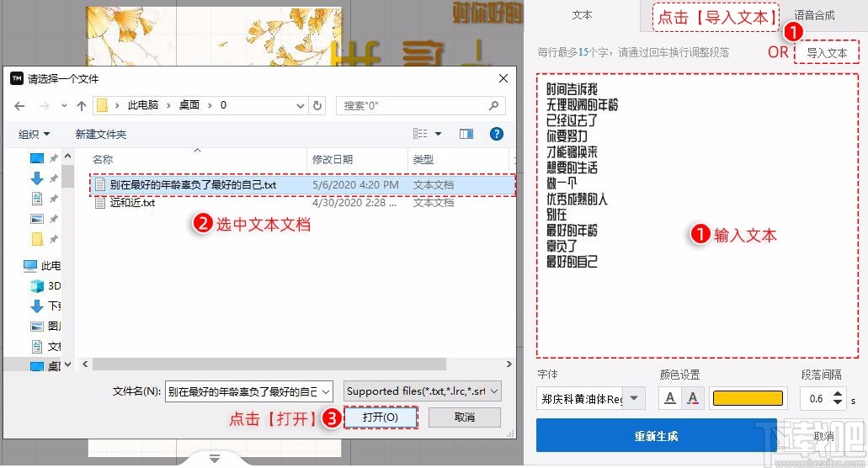Open documents folder in sidebar tree
The image size is (868, 468).
pyautogui.click(x=45, y=346)
